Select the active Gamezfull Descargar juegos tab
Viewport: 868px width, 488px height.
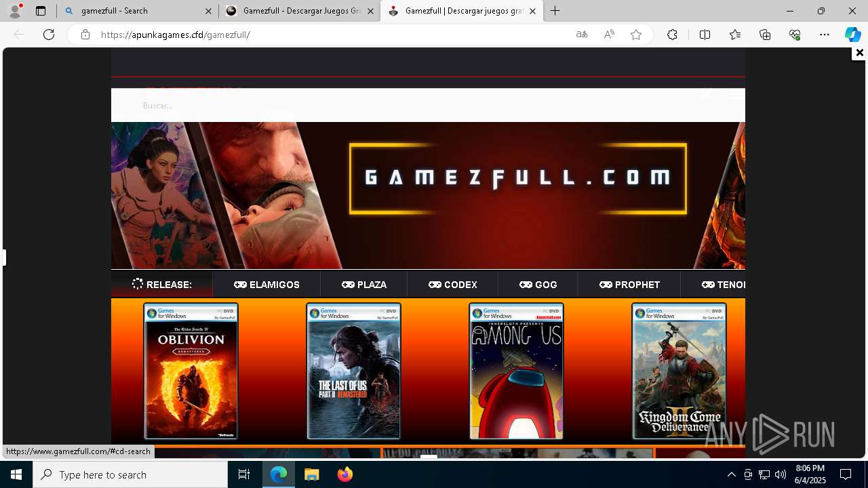click(x=462, y=11)
